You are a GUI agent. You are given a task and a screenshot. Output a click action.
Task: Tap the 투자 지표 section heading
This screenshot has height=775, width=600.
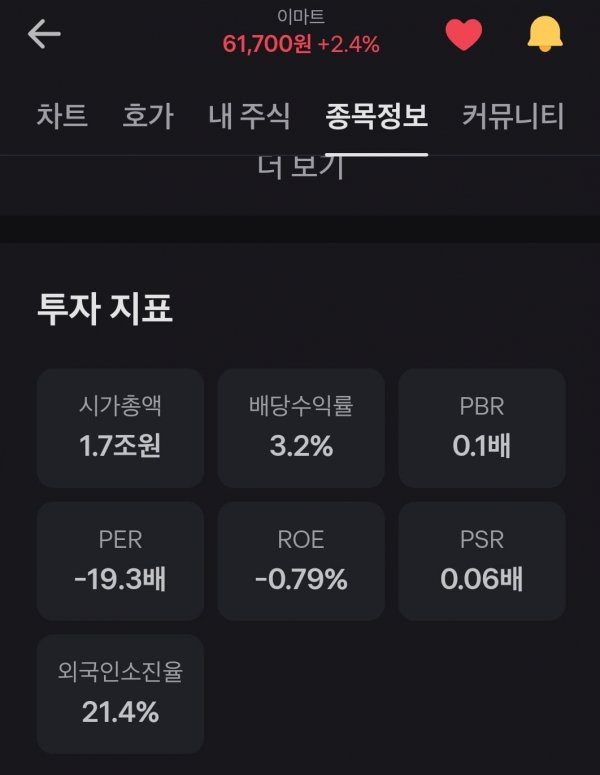105,308
